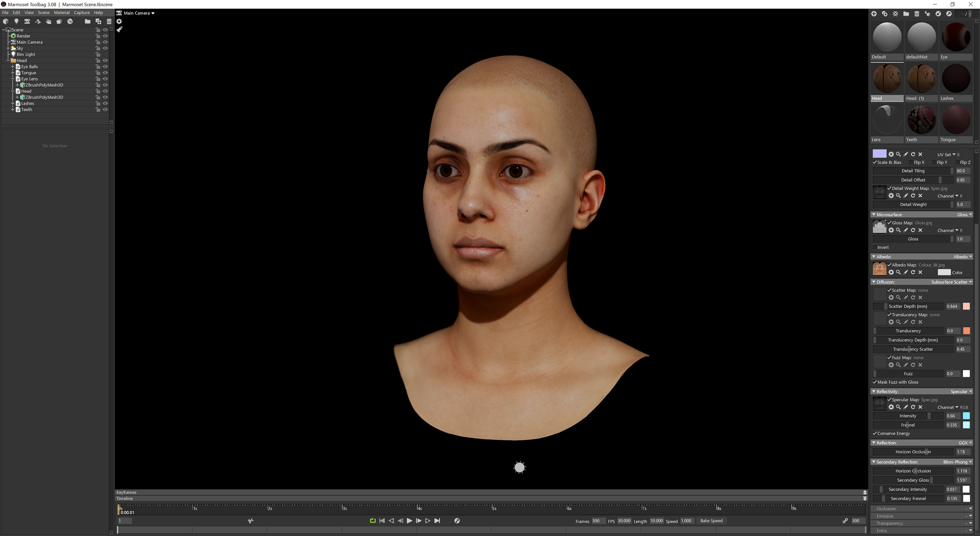Open the render settings gear above the viewport
Viewport: 980px width, 536px height.
point(120,22)
